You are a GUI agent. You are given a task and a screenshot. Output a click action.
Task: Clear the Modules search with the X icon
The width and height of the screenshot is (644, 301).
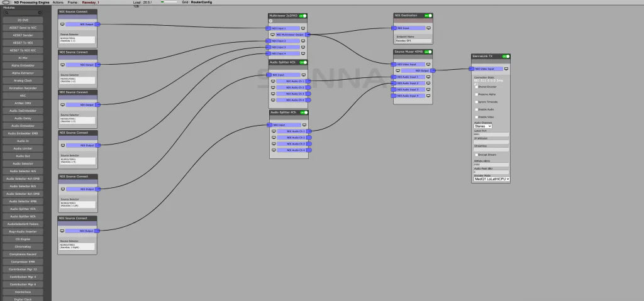[x=40, y=13]
